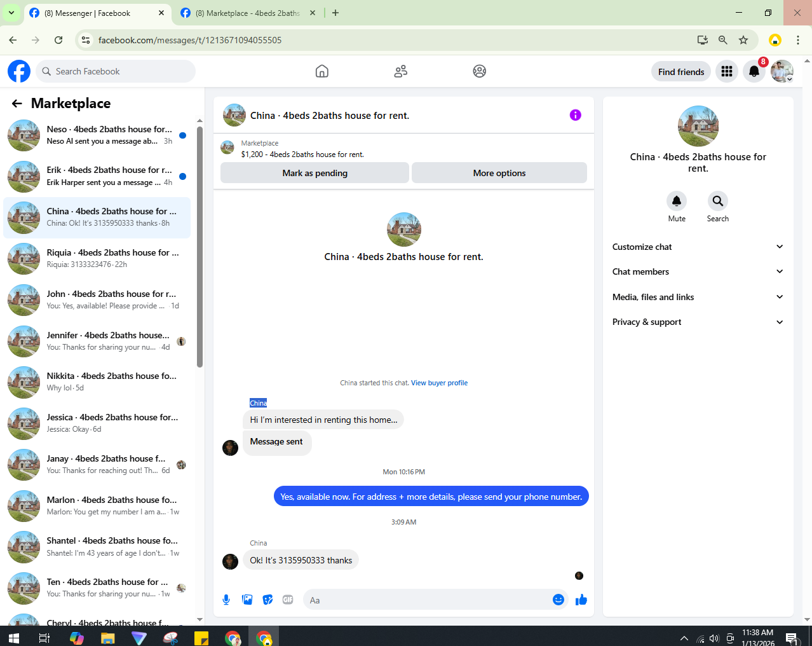Expand Customize chat section
The width and height of the screenshot is (812, 646).
(698, 247)
